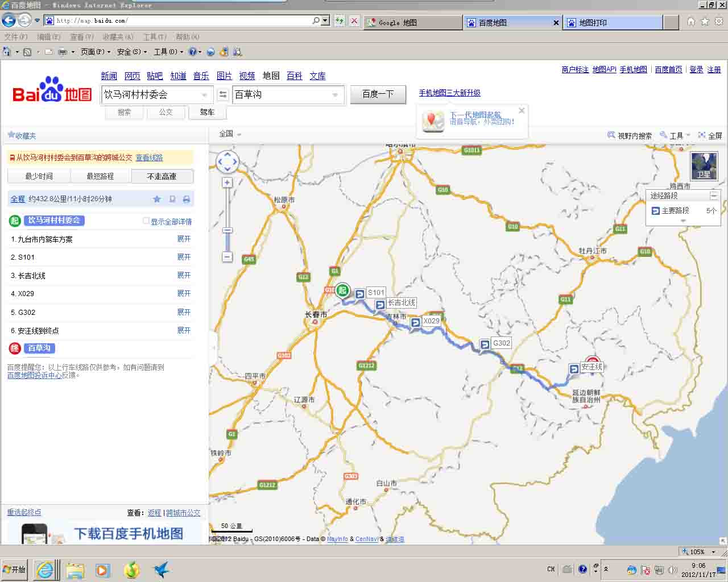Open the 查看线路 link
Screen dimensions: 728x582
pyautogui.click(x=149, y=157)
